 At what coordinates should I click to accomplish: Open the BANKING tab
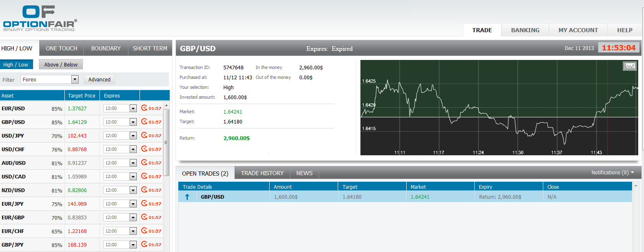[525, 30]
